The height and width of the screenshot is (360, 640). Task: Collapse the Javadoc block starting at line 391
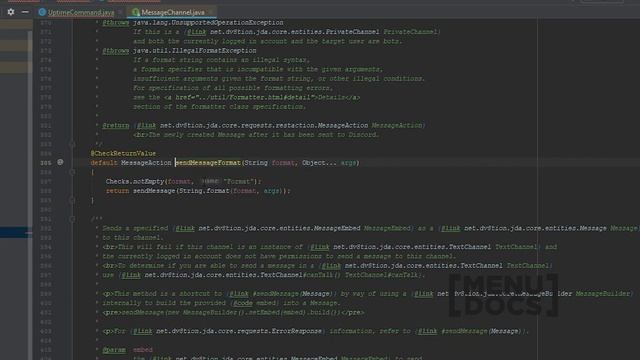click(x=72, y=219)
